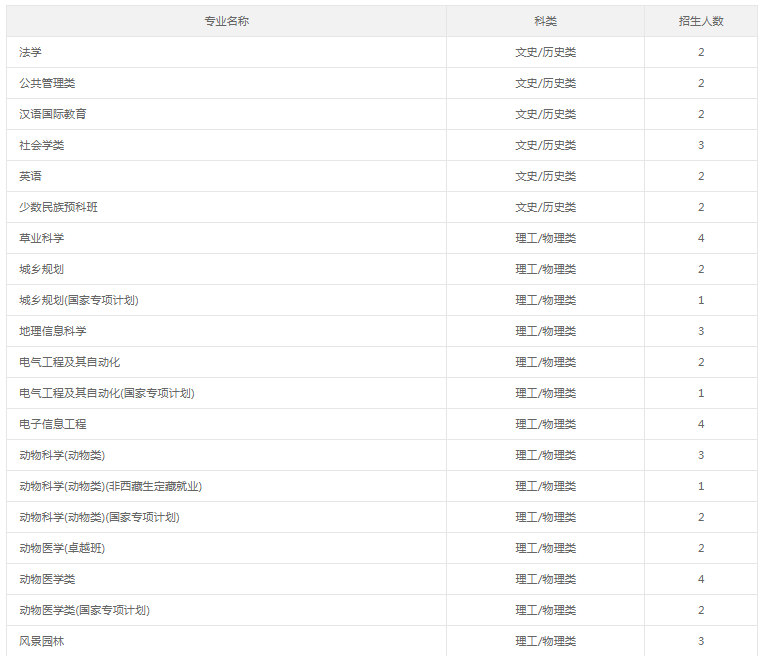This screenshot has width=764, height=656.
Task: Click 理工/物理类 in the 风景园林 row
Action: coord(546,641)
